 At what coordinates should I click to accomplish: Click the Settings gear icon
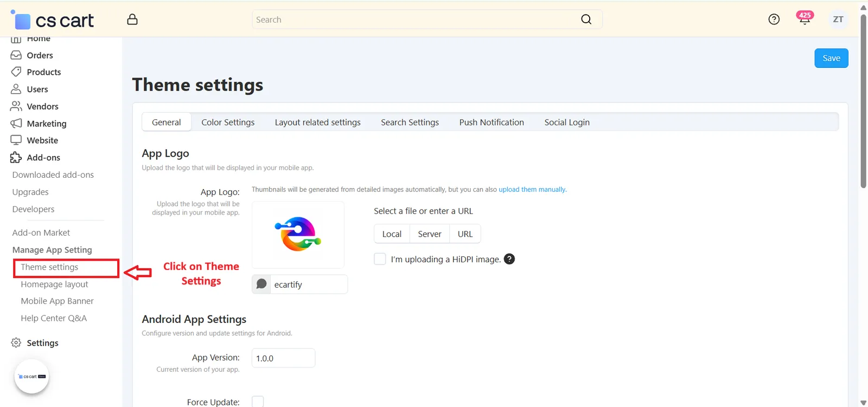pos(16,343)
